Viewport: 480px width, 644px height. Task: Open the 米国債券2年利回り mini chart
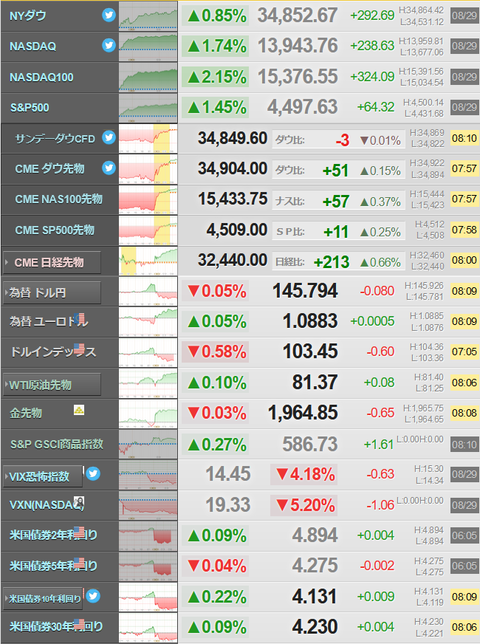(148, 536)
